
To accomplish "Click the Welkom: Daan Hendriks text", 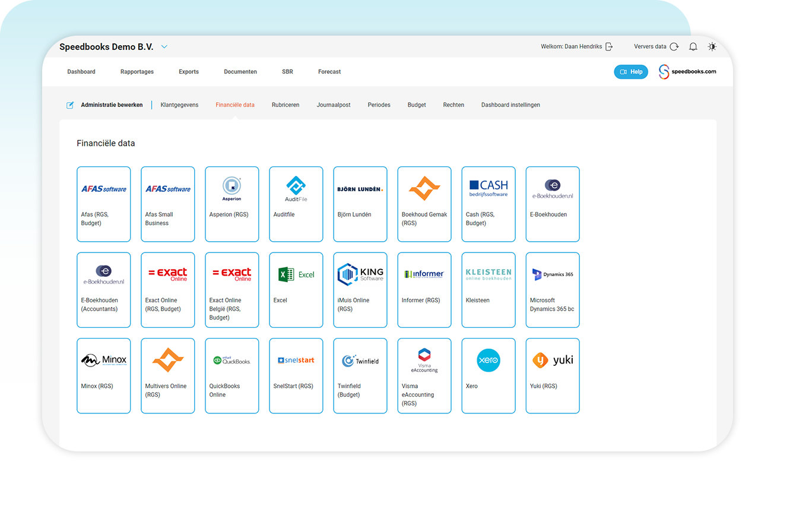I will (572, 46).
